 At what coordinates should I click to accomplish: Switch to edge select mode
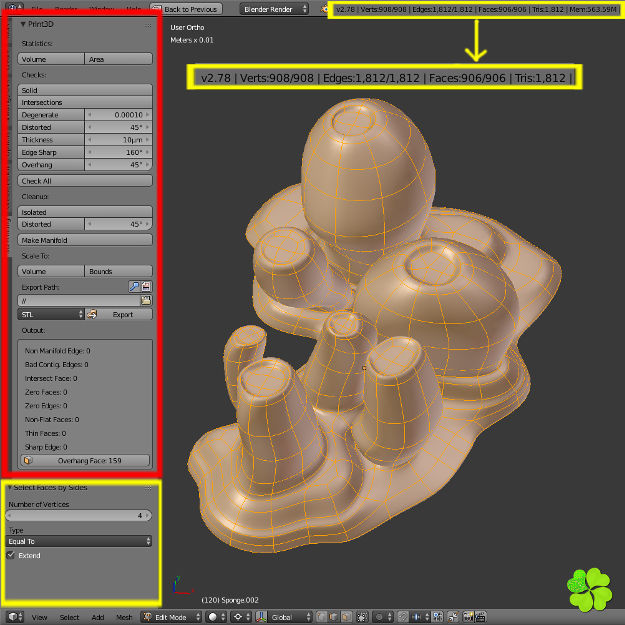pos(334,617)
